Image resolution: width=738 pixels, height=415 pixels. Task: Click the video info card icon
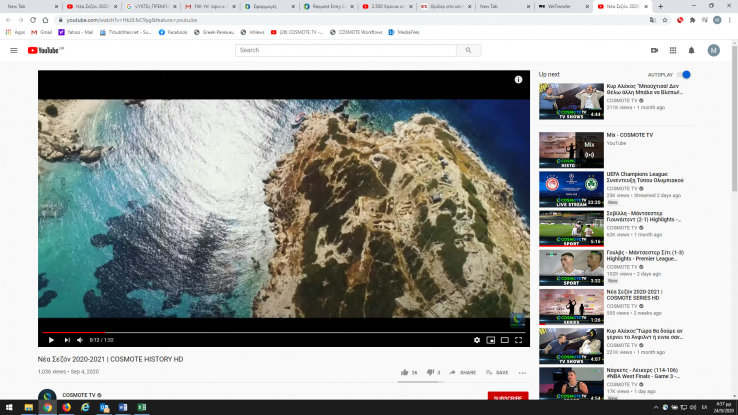coord(518,79)
